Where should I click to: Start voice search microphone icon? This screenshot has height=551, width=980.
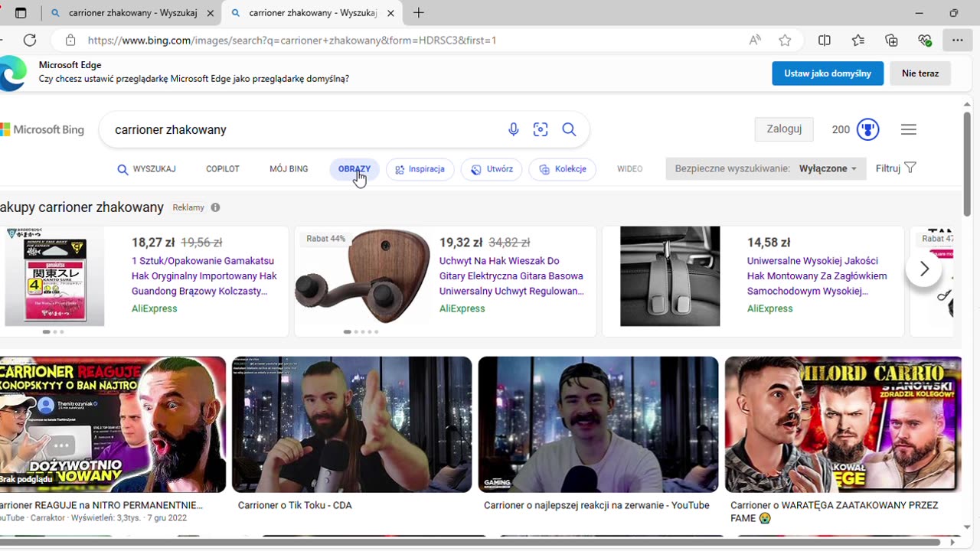[x=514, y=130]
